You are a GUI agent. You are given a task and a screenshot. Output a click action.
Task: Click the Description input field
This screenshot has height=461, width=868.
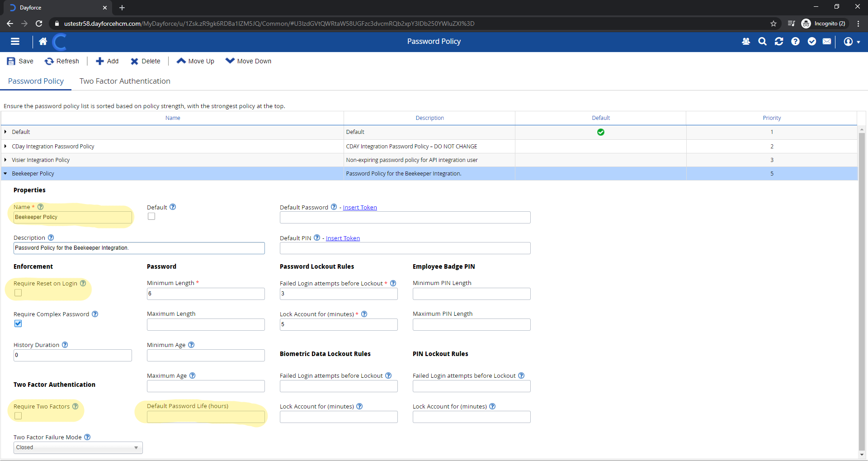click(x=139, y=248)
